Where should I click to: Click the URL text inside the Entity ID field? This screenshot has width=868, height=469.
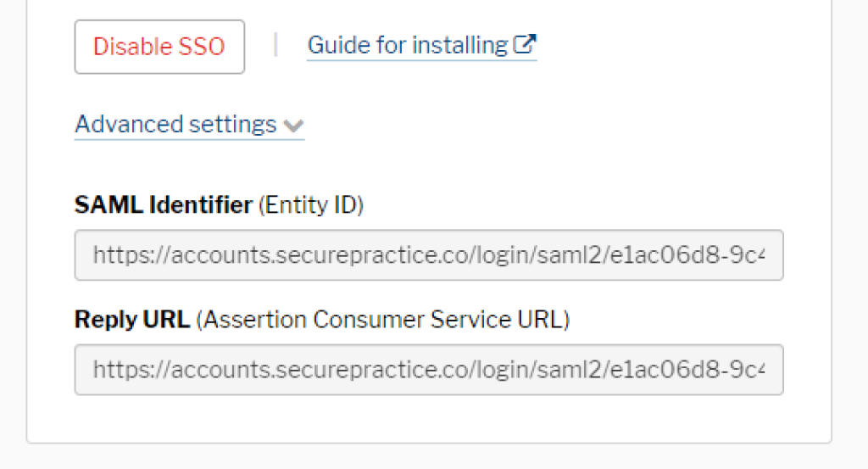click(339, 254)
